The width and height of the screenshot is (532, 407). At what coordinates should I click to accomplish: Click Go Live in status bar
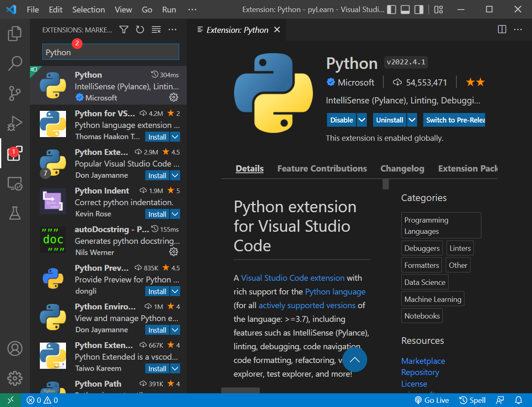[x=432, y=400]
